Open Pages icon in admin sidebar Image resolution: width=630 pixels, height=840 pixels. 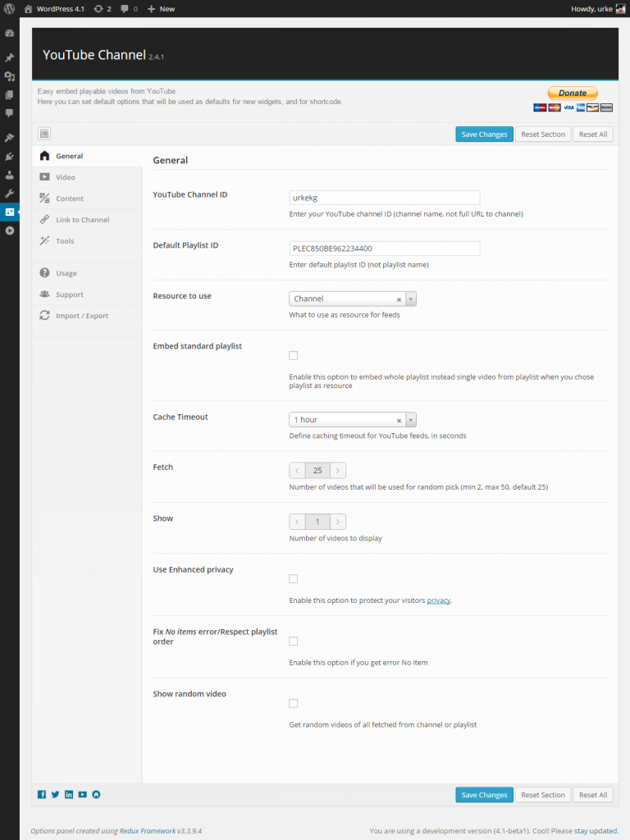pos(10,95)
